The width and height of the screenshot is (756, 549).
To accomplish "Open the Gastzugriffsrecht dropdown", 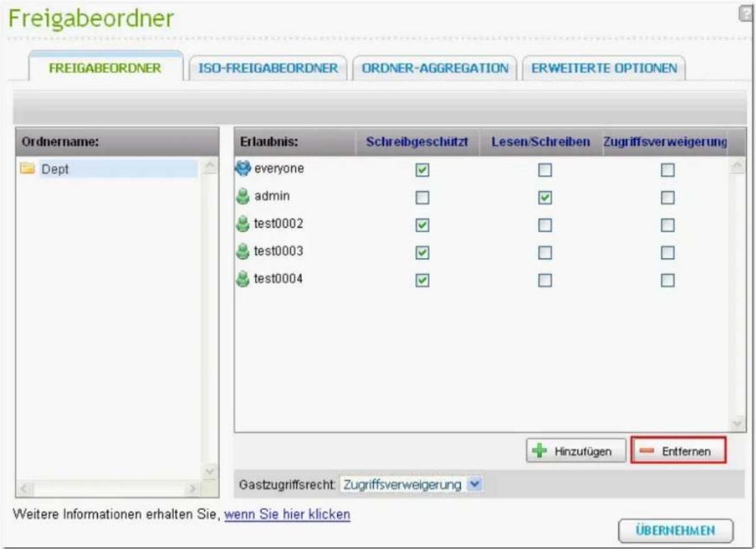I will [412, 484].
